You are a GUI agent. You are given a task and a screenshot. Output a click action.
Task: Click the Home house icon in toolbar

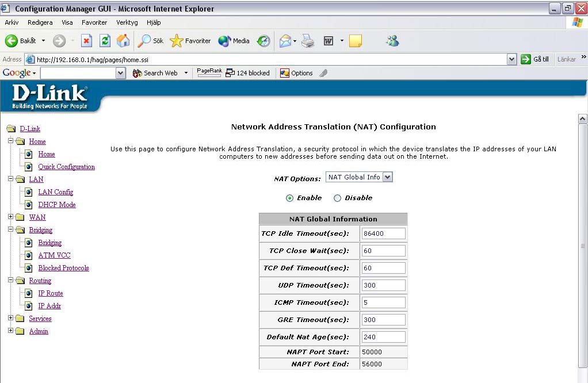(123, 40)
